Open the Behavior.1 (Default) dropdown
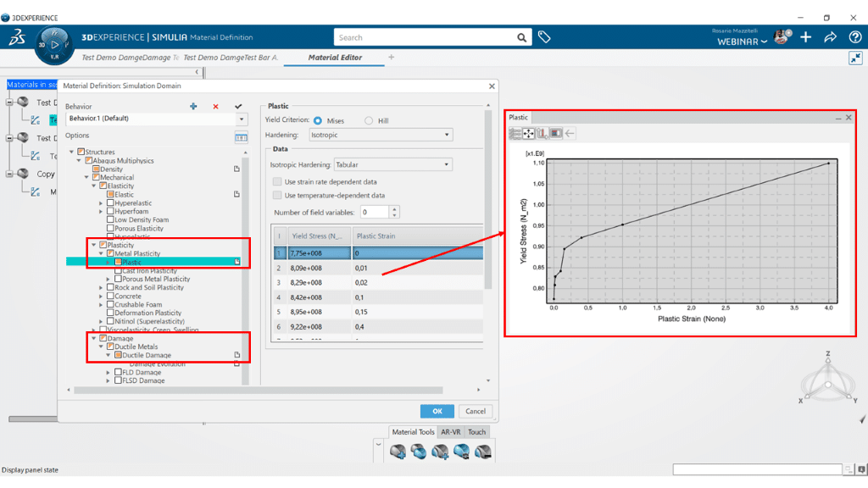The width and height of the screenshot is (868, 488). [x=156, y=119]
